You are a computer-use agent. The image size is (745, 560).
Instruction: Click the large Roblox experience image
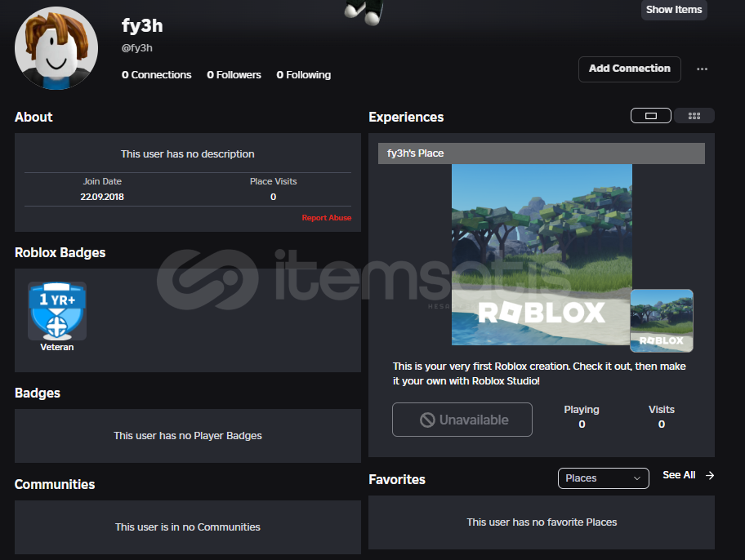pos(542,254)
